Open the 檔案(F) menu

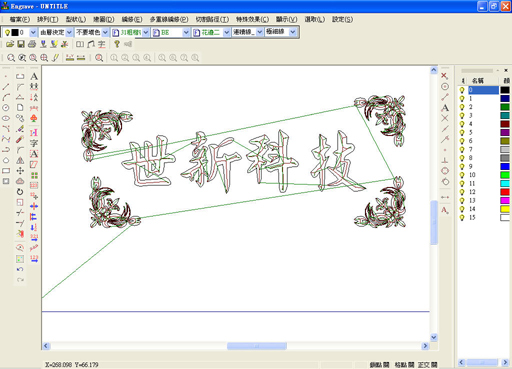click(x=20, y=19)
